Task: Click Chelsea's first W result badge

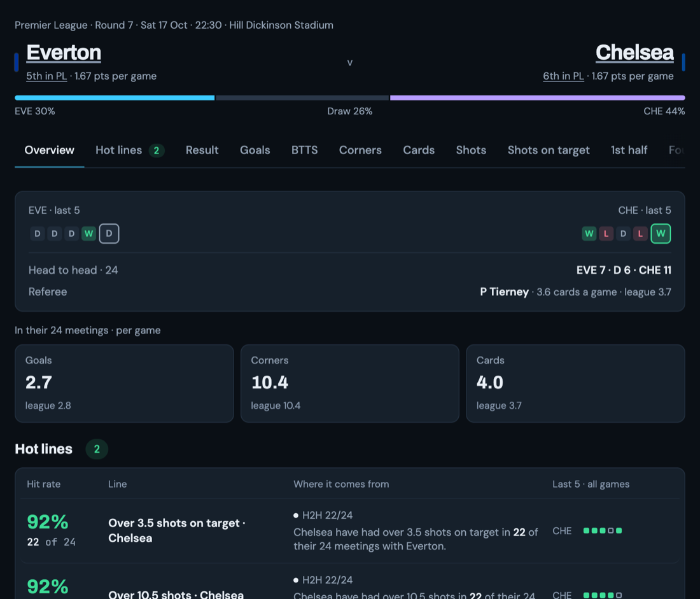Action: pyautogui.click(x=589, y=234)
